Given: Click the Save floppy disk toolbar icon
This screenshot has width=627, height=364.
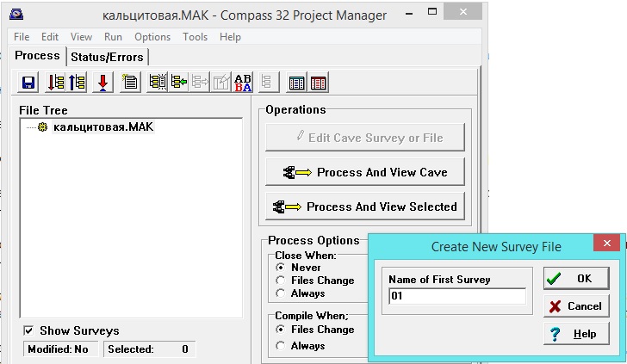Looking at the screenshot, I should 28,83.
